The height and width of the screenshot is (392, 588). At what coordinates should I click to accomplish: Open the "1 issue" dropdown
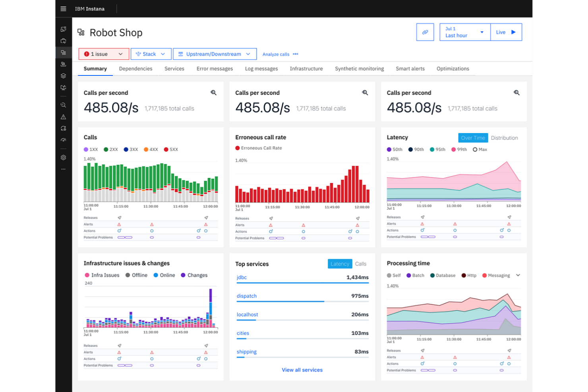103,54
